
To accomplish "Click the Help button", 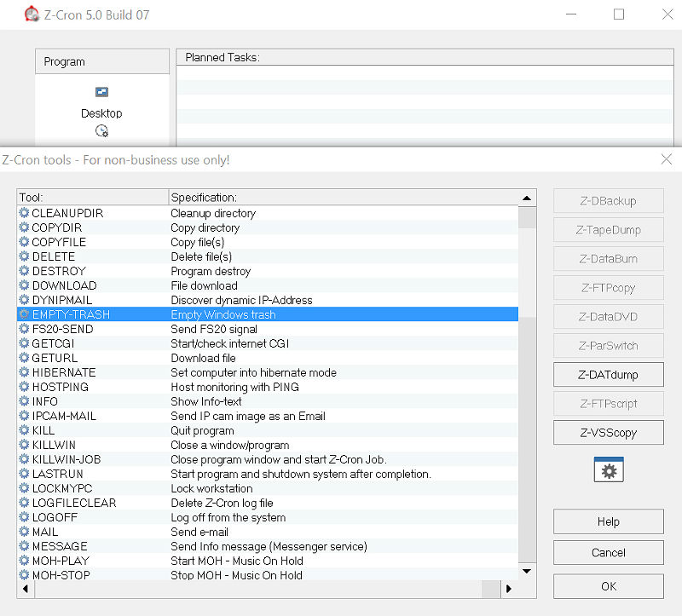I will tap(608, 522).
